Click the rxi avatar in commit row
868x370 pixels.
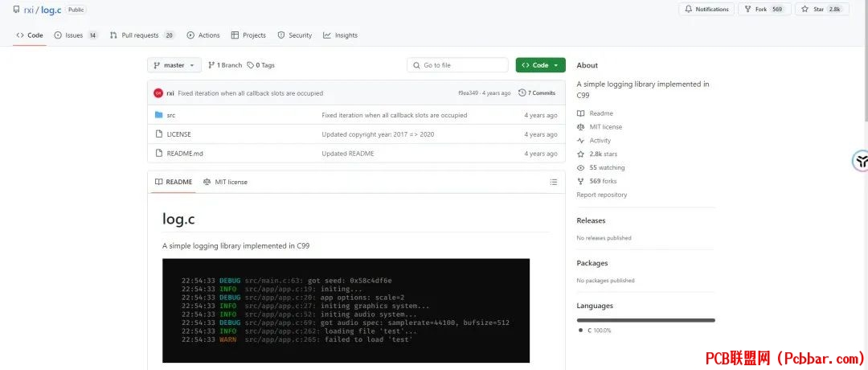158,93
